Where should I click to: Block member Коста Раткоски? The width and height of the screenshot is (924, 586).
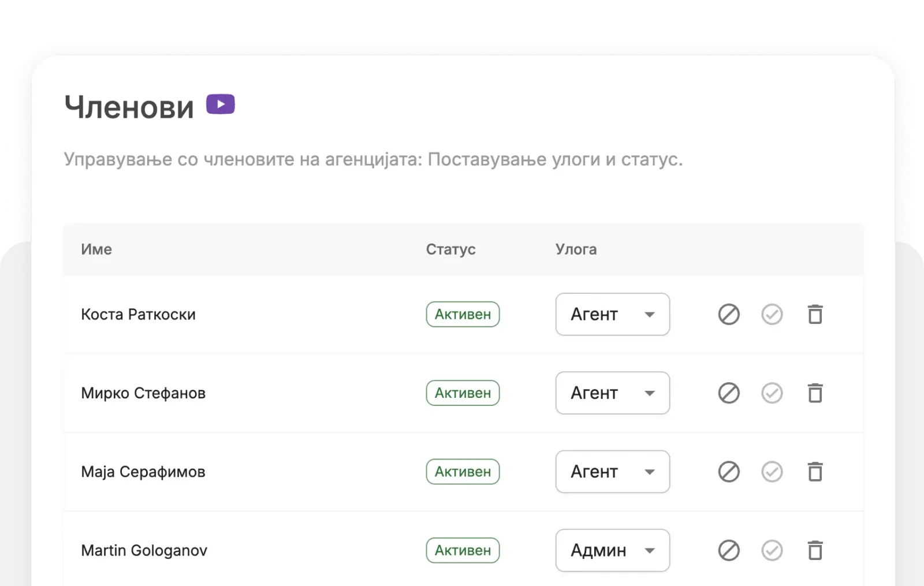point(728,315)
